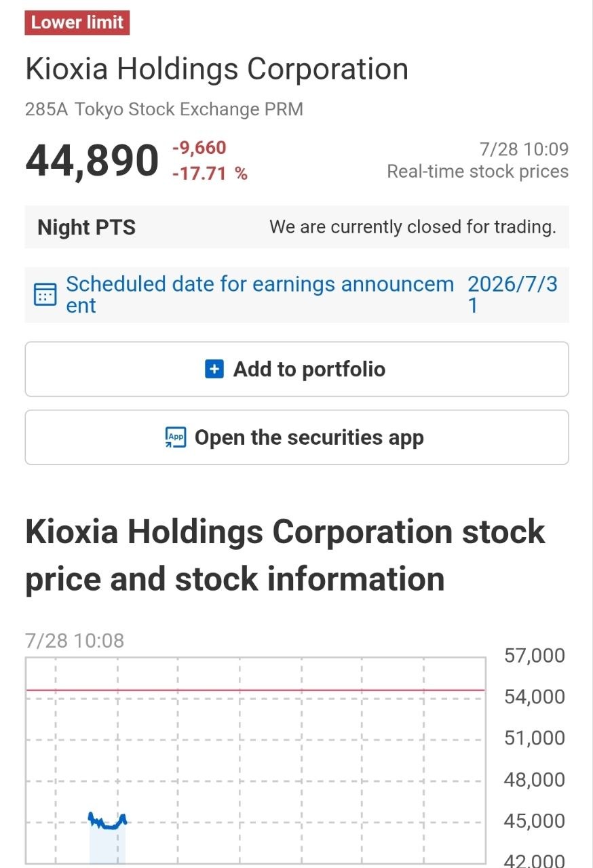Click the closed for trading notice
Image resolution: width=593 pixels, height=868 pixels.
413,227
